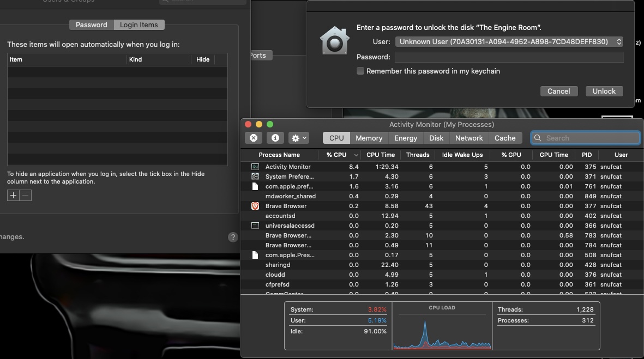Sort by the User column header
Image resolution: width=644 pixels, height=359 pixels.
621,155
